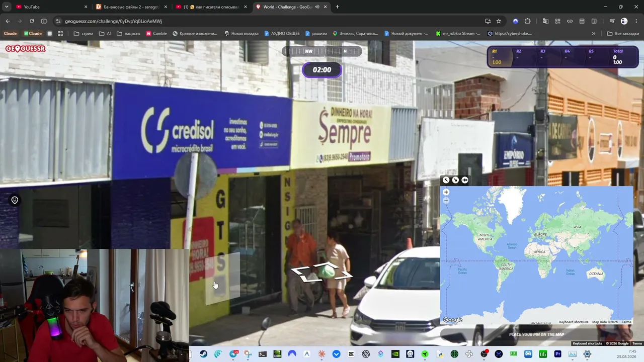This screenshot has height=362, width=644.
Task: Open the Extensions puzzle menu
Action: pyautogui.click(x=528, y=21)
